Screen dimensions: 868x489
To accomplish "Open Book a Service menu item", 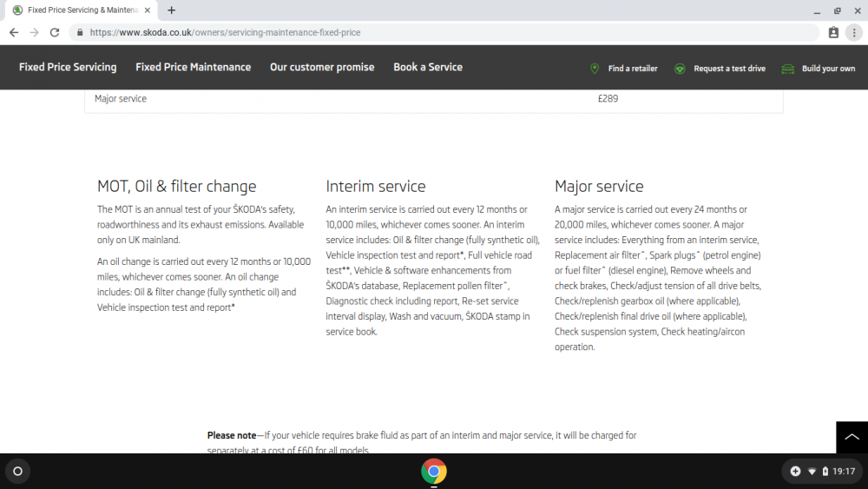I will (428, 67).
